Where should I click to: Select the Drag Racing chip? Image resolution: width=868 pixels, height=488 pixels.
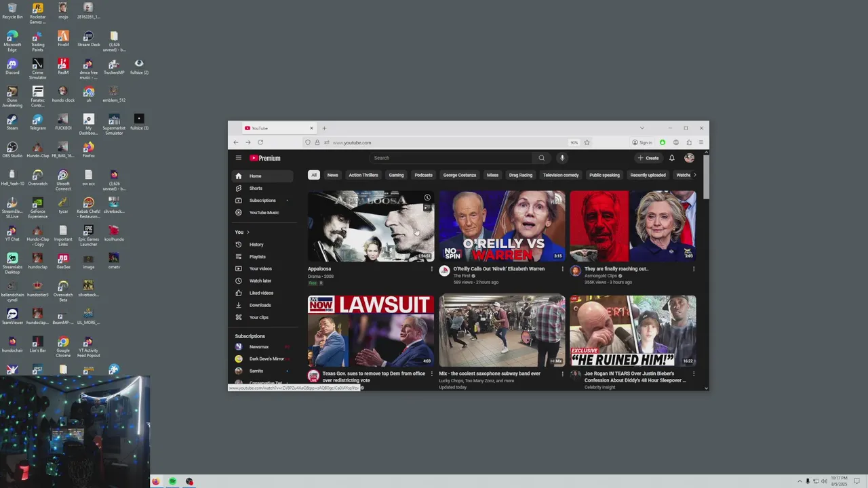pos(521,175)
